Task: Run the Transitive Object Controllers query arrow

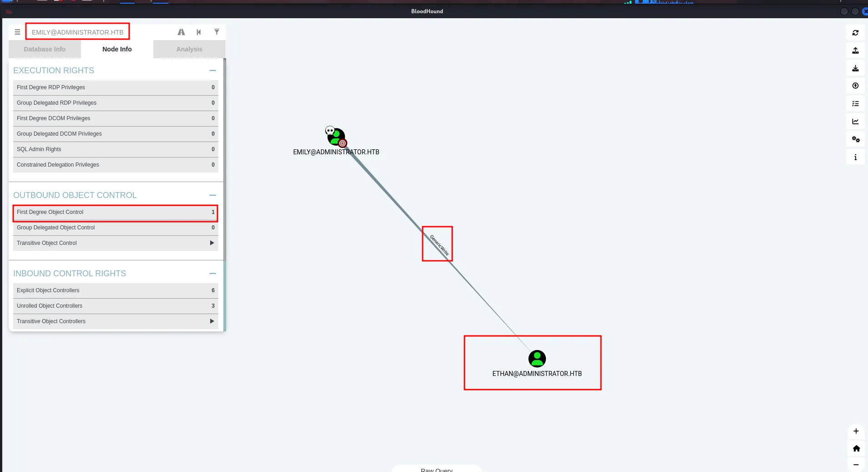Action: tap(212, 321)
